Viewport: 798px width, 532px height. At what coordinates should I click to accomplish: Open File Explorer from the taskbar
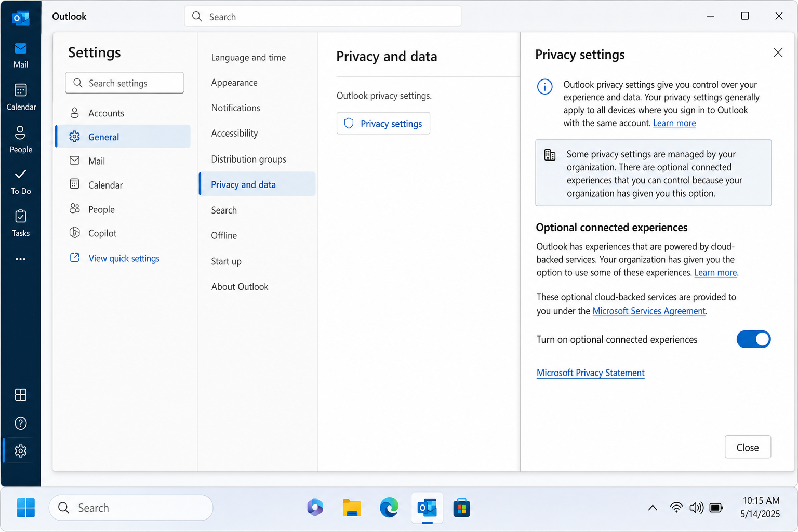click(352, 508)
